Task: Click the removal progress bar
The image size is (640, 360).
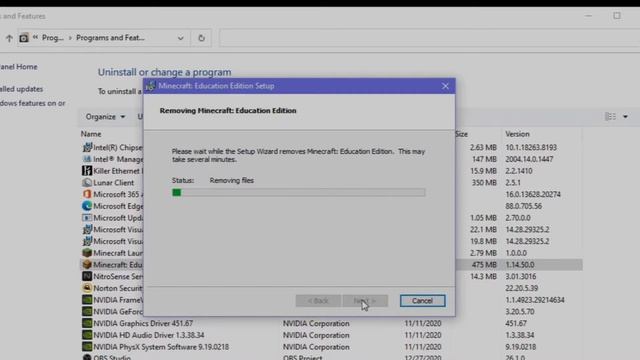Action: point(299,193)
